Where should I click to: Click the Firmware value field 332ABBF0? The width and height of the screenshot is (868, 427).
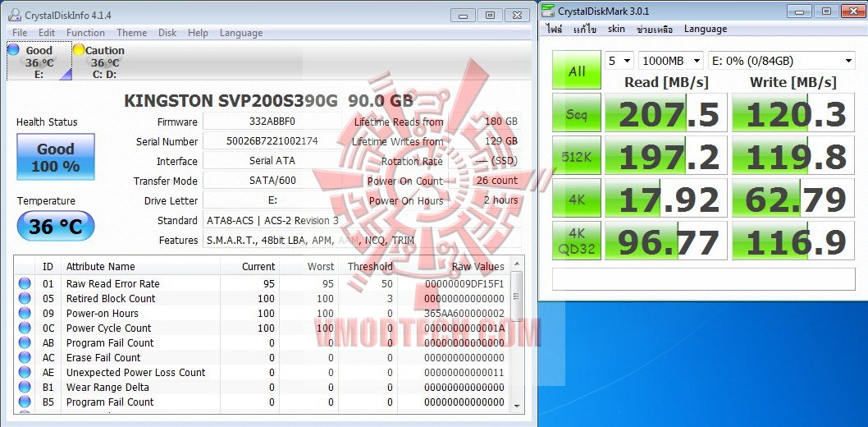click(x=272, y=122)
